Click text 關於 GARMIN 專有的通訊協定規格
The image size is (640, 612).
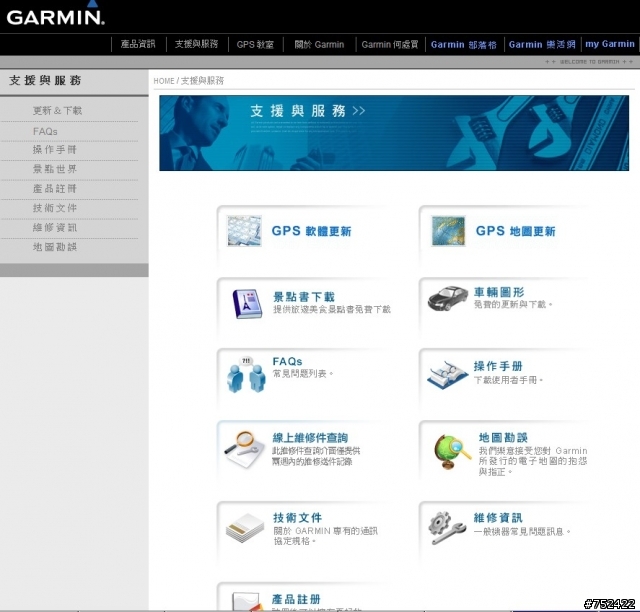tap(325, 536)
